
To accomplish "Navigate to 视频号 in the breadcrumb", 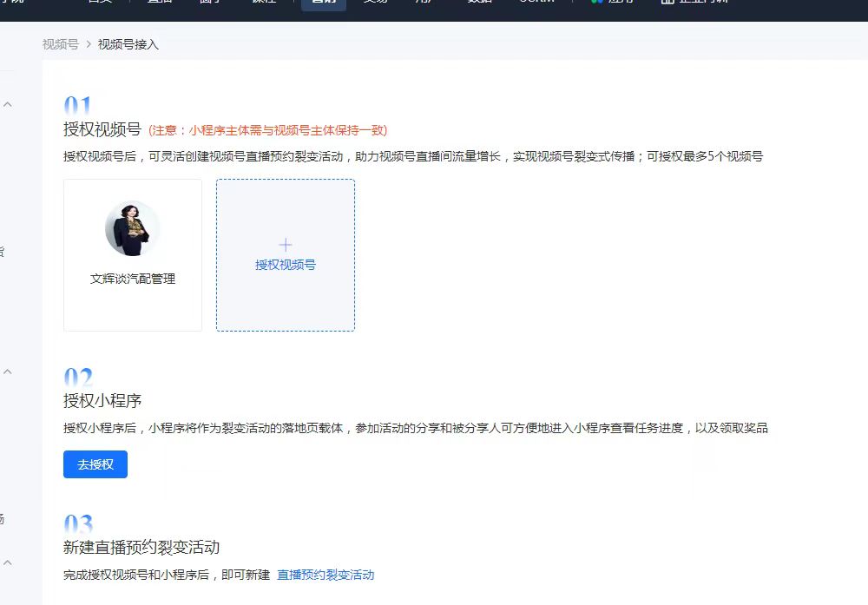I will tap(61, 44).
